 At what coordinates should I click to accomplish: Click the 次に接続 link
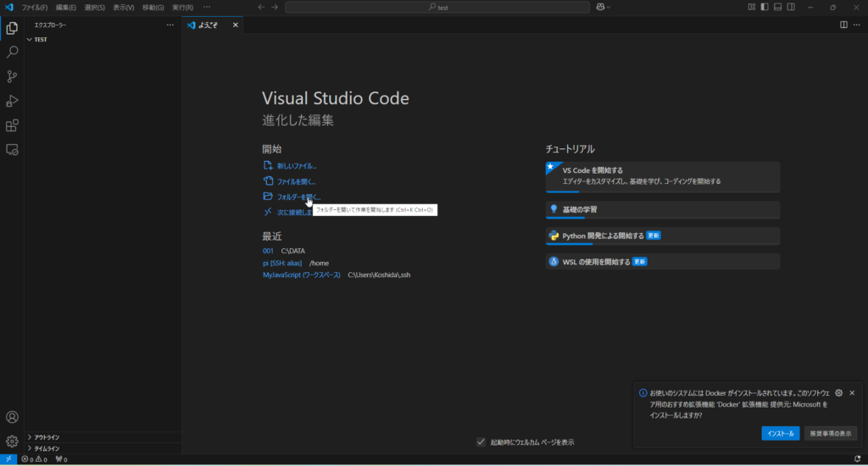[x=294, y=213]
